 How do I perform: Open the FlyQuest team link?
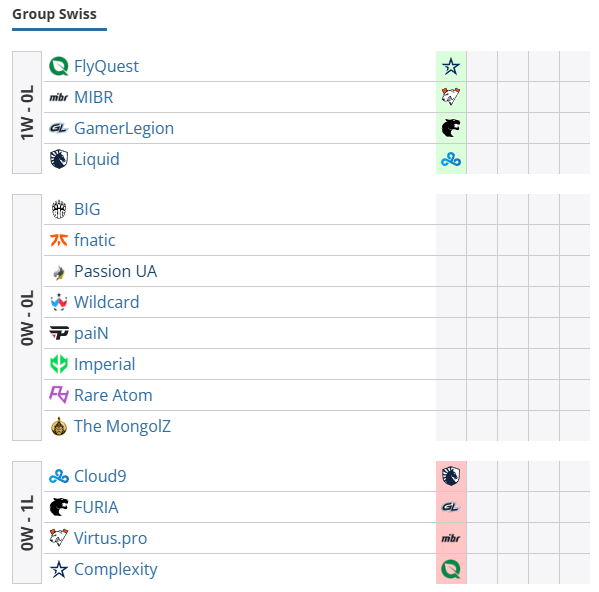(x=106, y=66)
